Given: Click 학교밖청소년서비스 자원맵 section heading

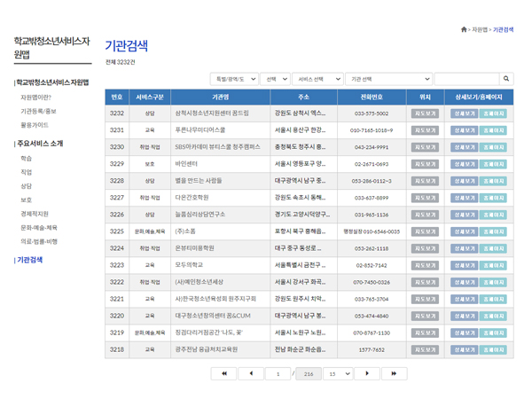Looking at the screenshot, I should coord(52,82).
